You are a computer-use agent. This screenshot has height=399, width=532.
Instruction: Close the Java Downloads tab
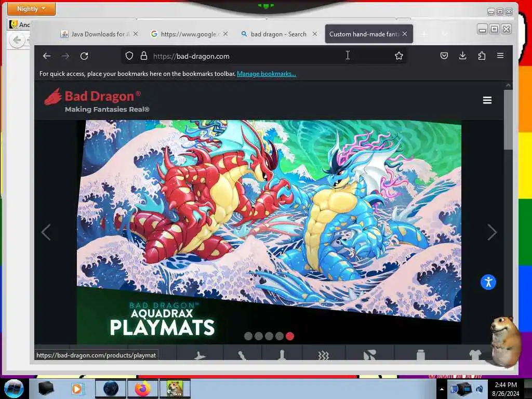pos(136,34)
